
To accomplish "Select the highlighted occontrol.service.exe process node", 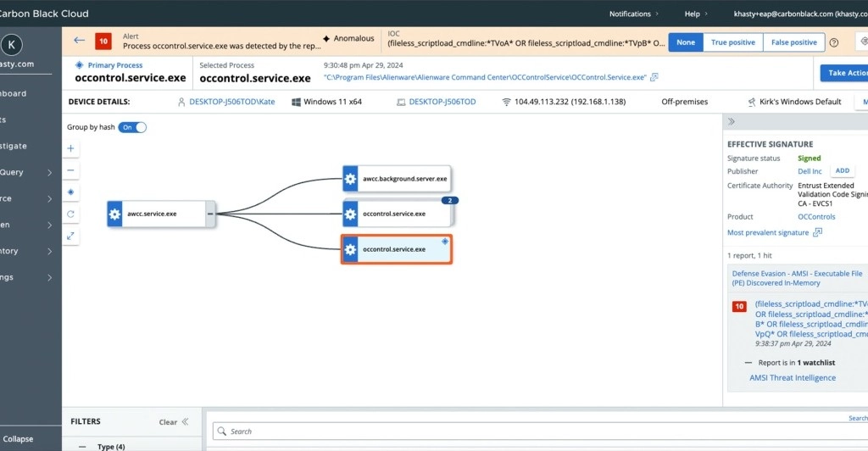I will coord(397,249).
